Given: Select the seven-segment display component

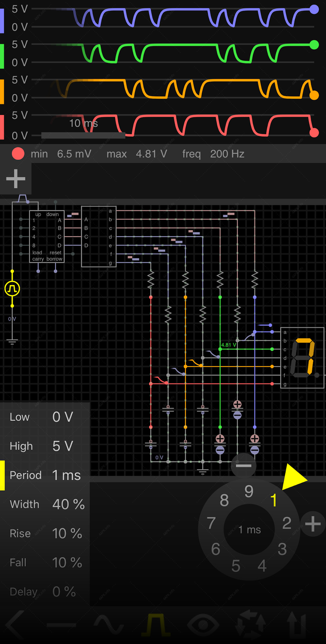Looking at the screenshot, I should click(x=303, y=358).
